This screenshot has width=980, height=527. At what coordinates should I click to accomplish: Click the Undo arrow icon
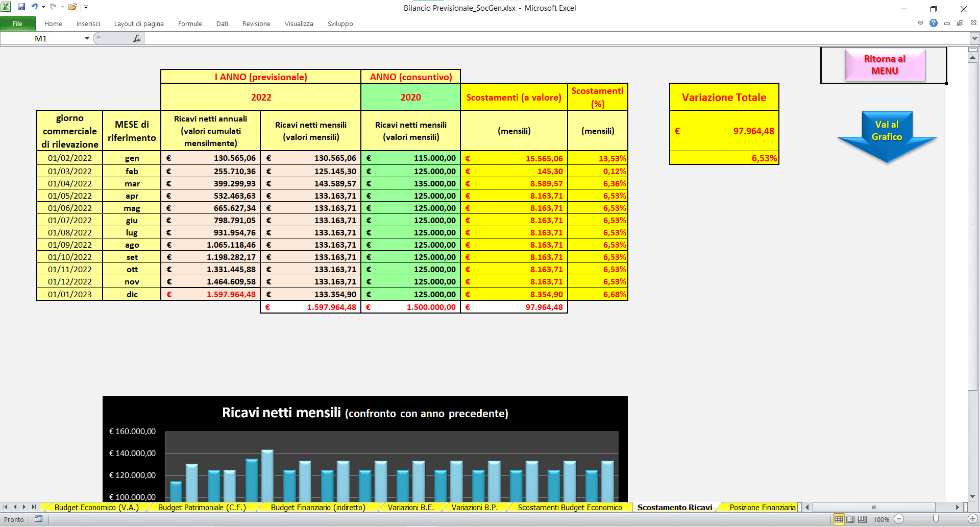coord(34,7)
